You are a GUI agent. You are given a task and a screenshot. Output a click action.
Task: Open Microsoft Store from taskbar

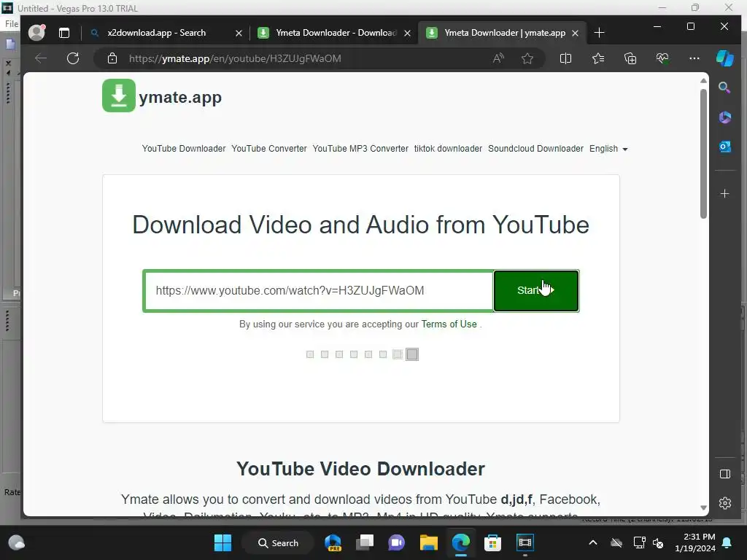click(492, 542)
